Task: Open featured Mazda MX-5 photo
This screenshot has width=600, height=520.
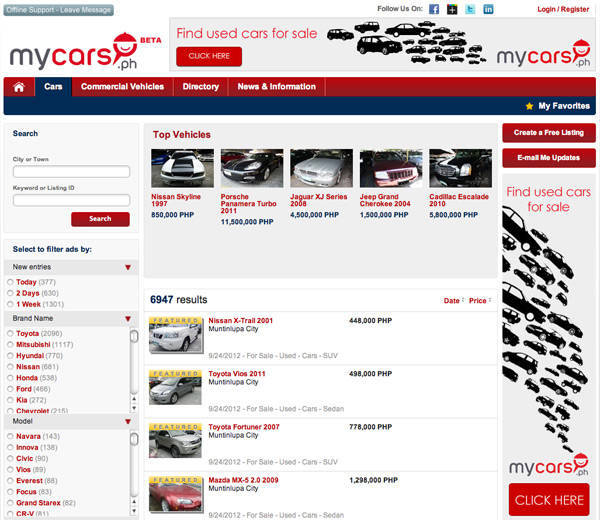Action: click(x=176, y=494)
